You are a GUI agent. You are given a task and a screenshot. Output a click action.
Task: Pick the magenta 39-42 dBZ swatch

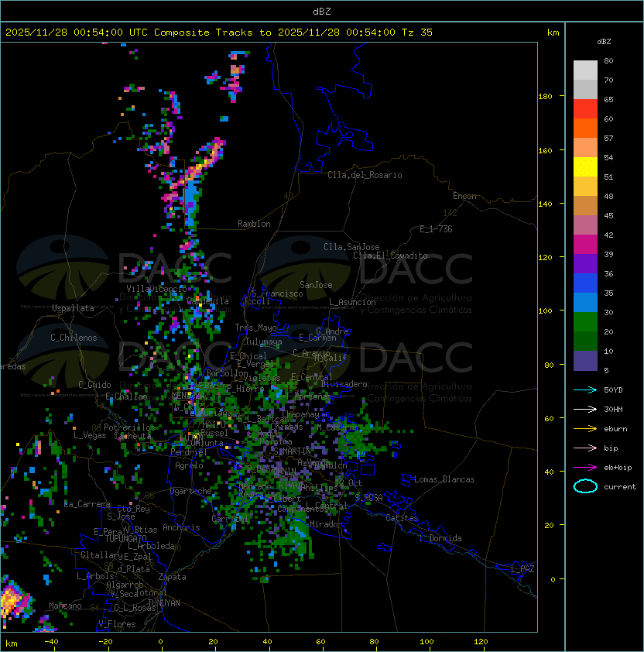pyautogui.click(x=585, y=245)
